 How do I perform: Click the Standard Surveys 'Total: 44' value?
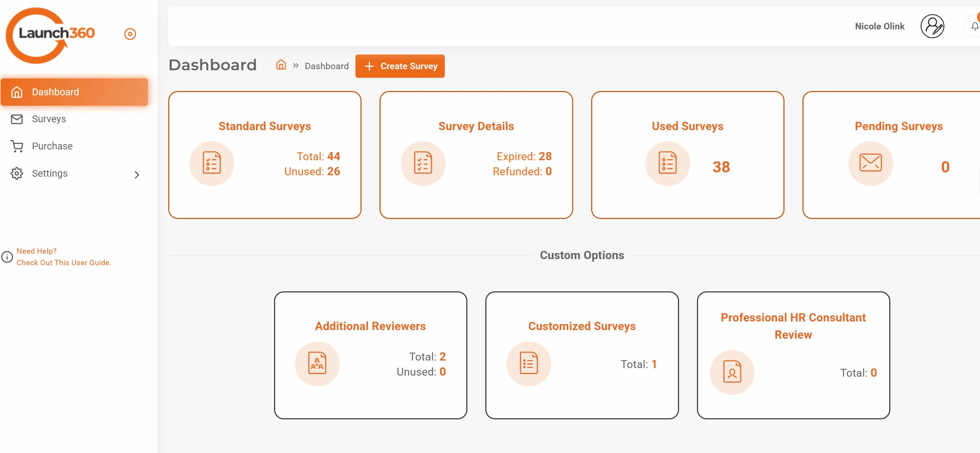[x=318, y=156]
